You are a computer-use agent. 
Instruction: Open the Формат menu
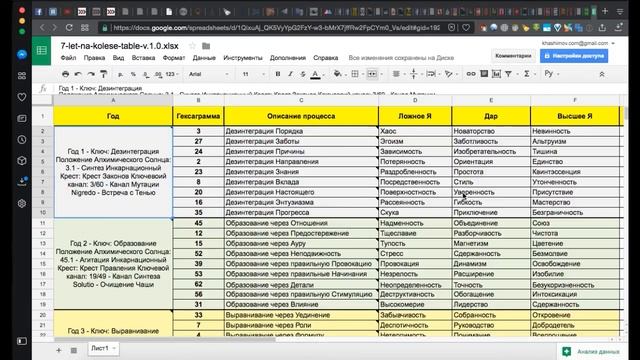coord(174,58)
